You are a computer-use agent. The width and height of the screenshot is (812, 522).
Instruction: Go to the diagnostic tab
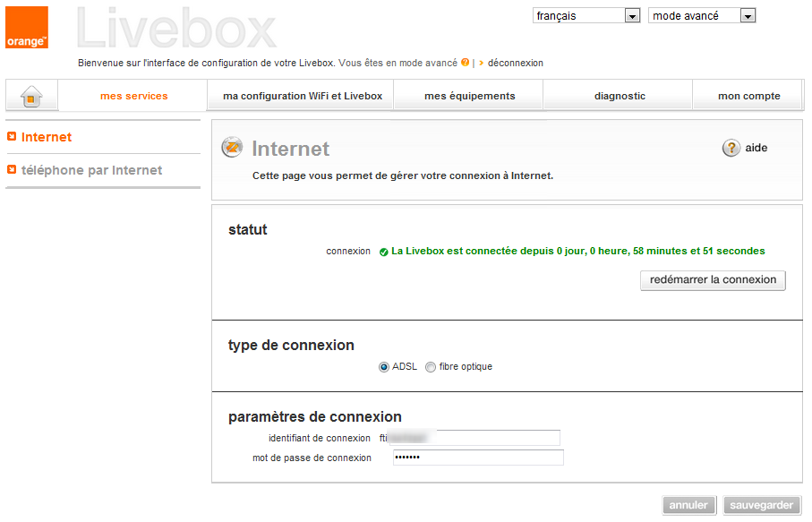[620, 96]
